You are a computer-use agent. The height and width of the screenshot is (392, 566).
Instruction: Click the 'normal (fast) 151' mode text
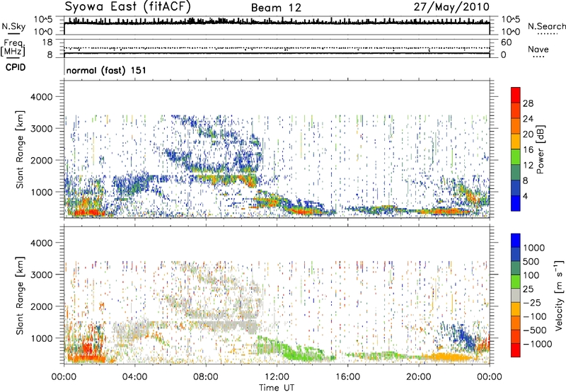107,70
